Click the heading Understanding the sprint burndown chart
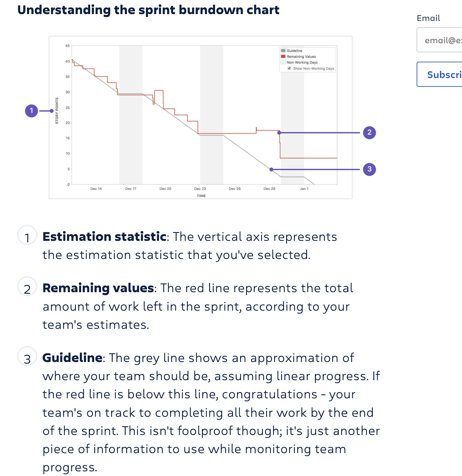The image size is (462, 476). 149,10
